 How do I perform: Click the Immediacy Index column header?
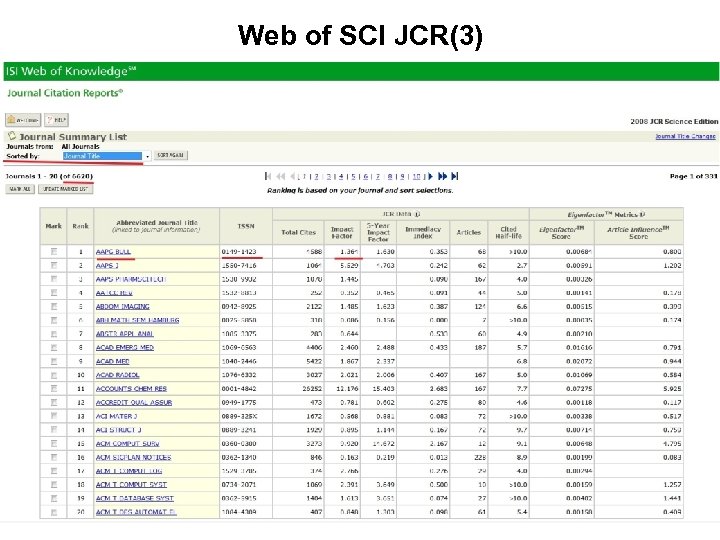point(423,232)
